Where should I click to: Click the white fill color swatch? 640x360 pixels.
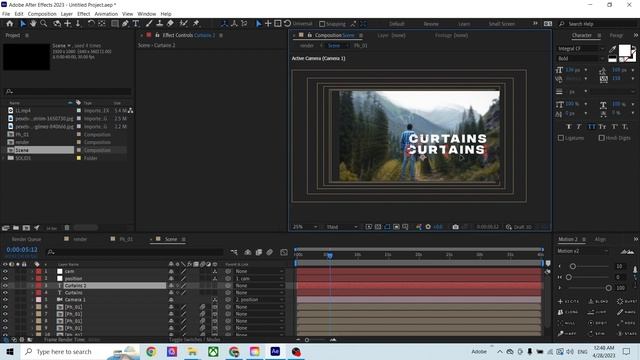pyautogui.click(x=624, y=51)
